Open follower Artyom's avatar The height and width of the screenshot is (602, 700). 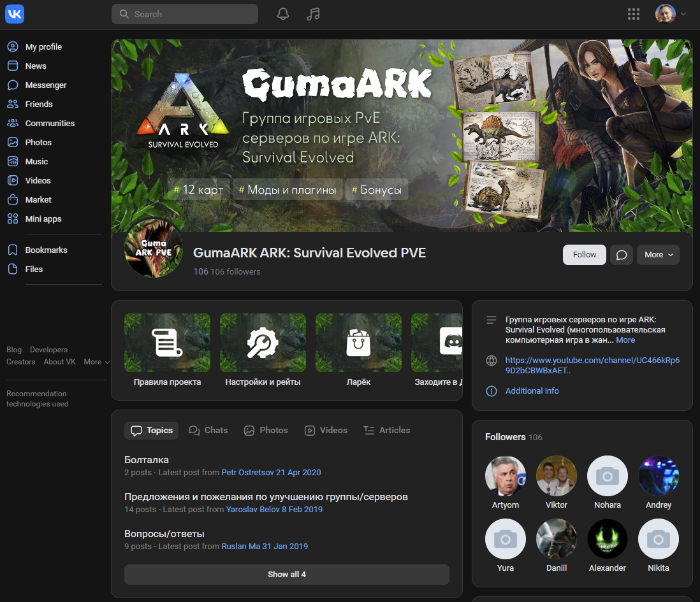506,476
